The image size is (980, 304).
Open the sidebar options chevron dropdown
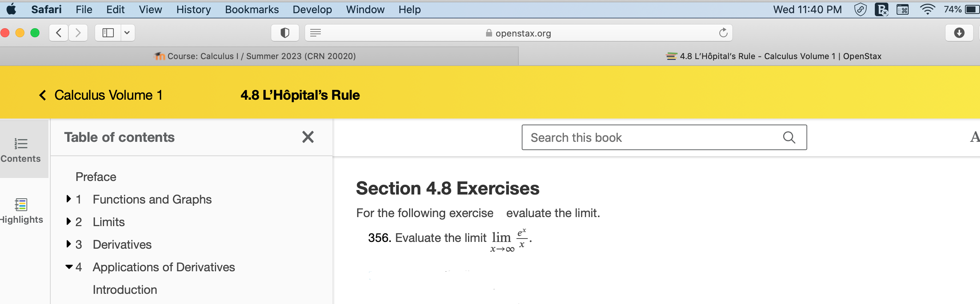click(127, 33)
